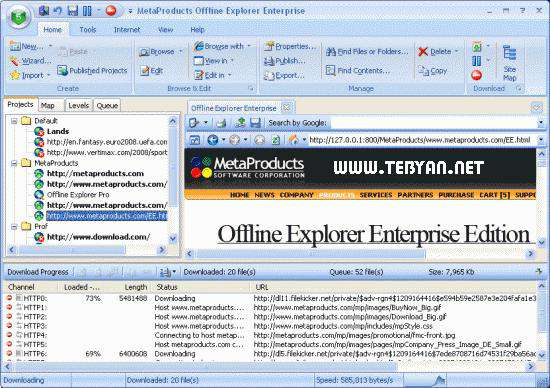Click the red Stop icon in quick access toolbar
Viewport: 550px width, 388px height.
click(111, 11)
